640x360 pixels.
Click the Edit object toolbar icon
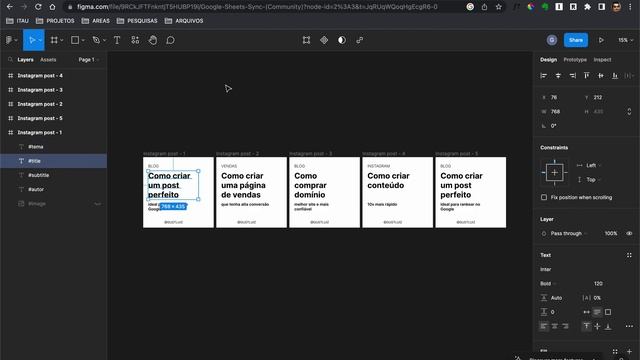306,40
